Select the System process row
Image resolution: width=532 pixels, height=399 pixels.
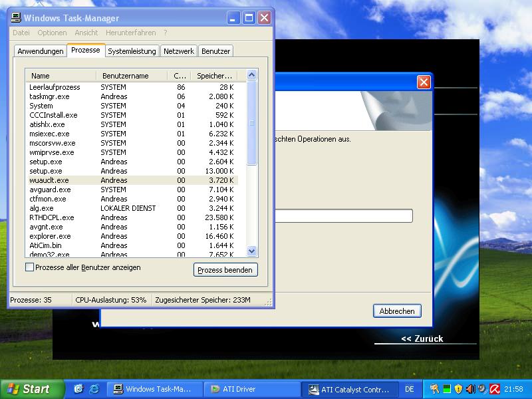[x=132, y=106]
